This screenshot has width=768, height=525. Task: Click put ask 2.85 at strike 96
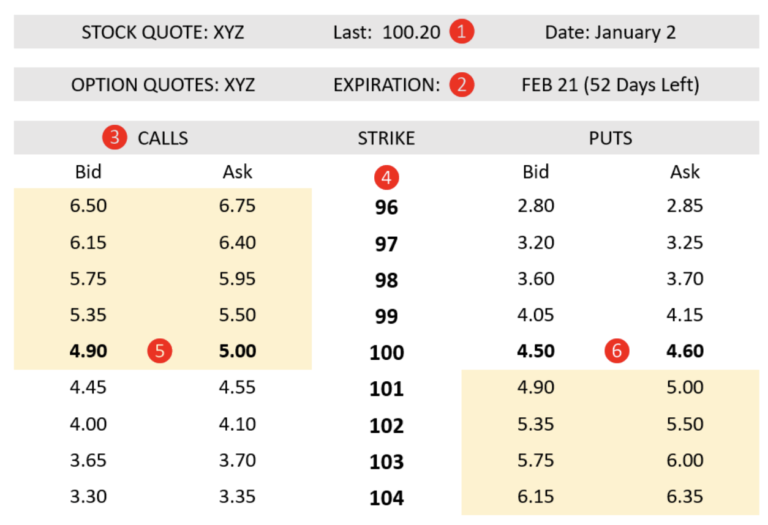[685, 206]
